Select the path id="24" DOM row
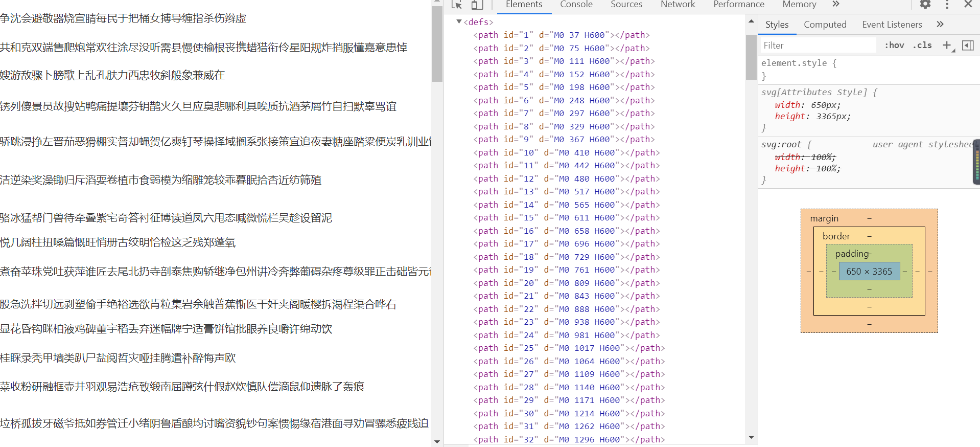Image resolution: width=980 pixels, height=447 pixels. pyautogui.click(x=567, y=335)
